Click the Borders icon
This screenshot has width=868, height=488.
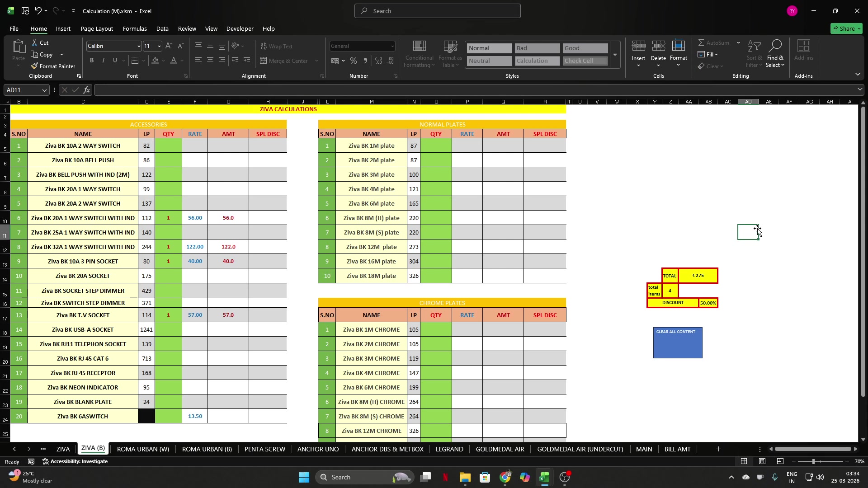click(x=135, y=61)
